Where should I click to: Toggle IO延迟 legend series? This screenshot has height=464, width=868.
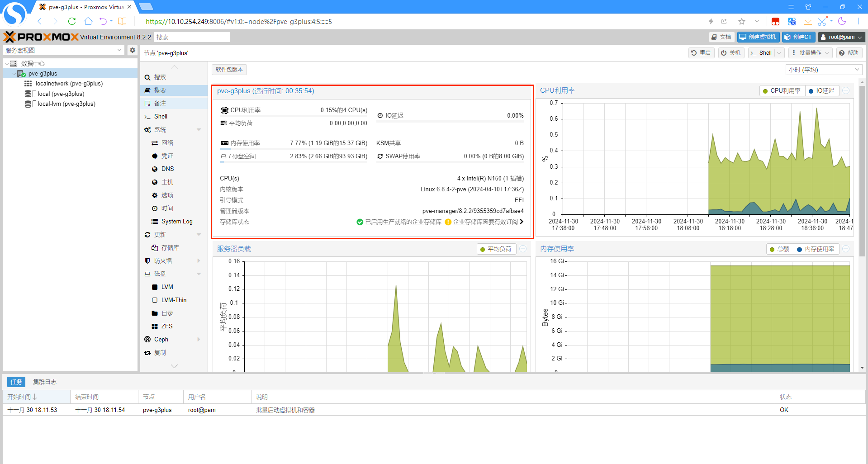[x=821, y=91]
